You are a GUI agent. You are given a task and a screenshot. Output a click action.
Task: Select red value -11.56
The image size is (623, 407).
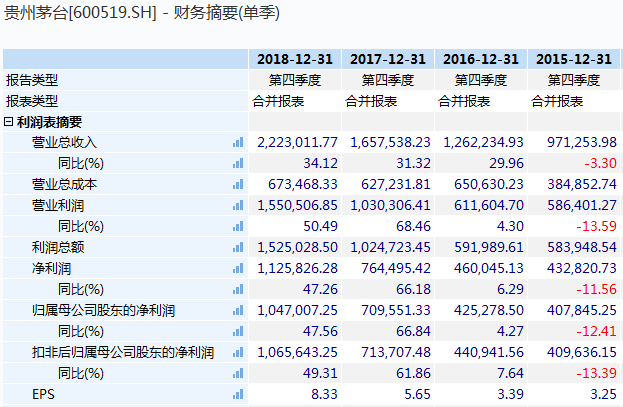(597, 289)
